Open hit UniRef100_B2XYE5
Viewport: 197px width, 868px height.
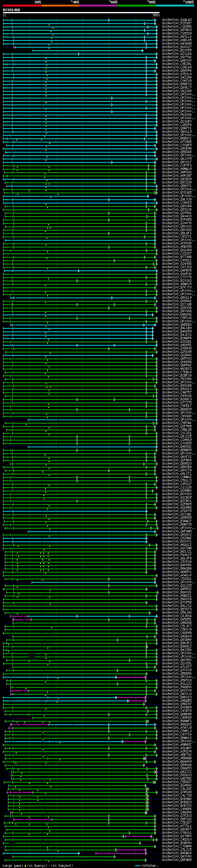[177, 50]
